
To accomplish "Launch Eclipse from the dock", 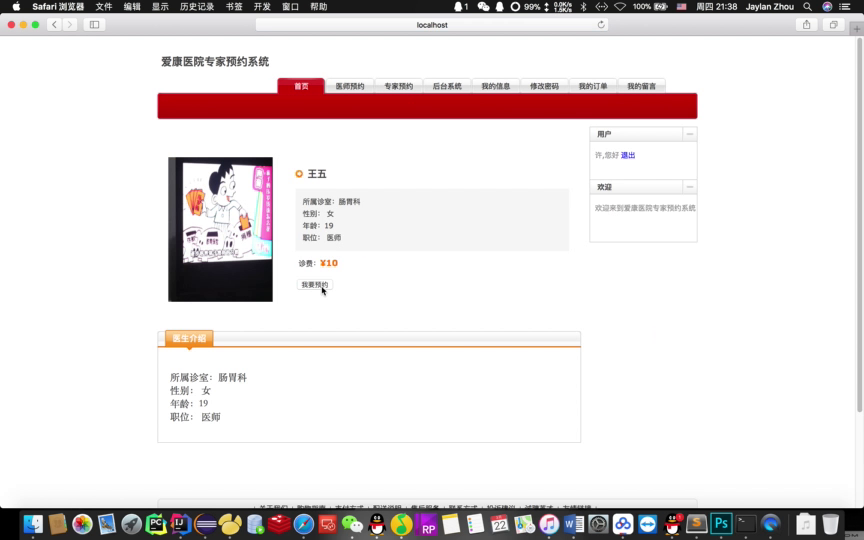I will tap(205, 524).
